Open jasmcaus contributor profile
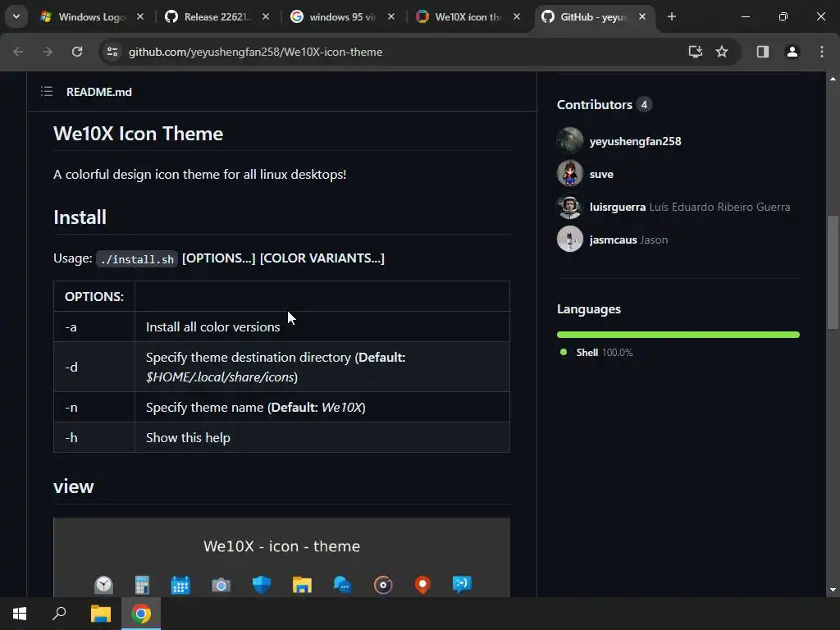The width and height of the screenshot is (840, 630). click(x=614, y=240)
